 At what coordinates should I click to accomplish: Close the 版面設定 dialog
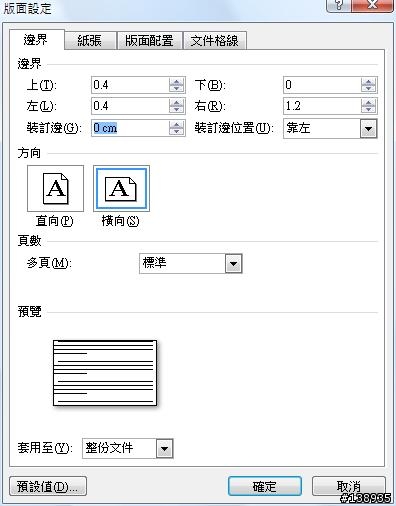point(372,5)
